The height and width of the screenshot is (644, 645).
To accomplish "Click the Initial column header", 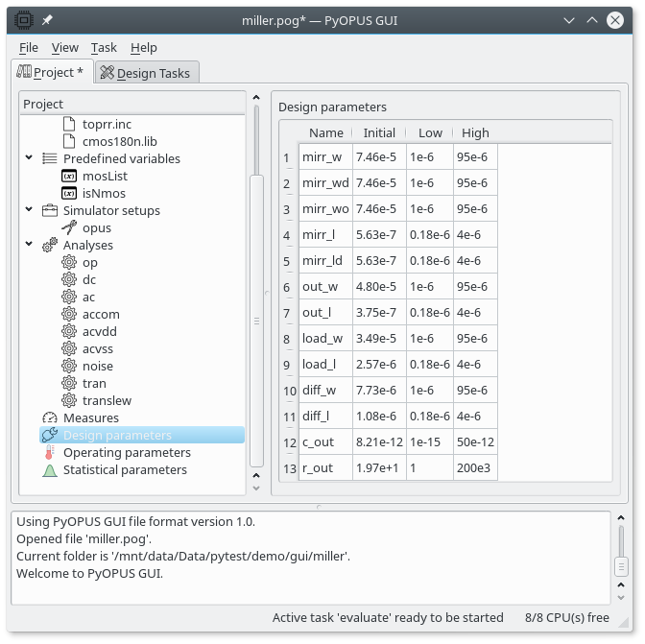I will tap(379, 132).
